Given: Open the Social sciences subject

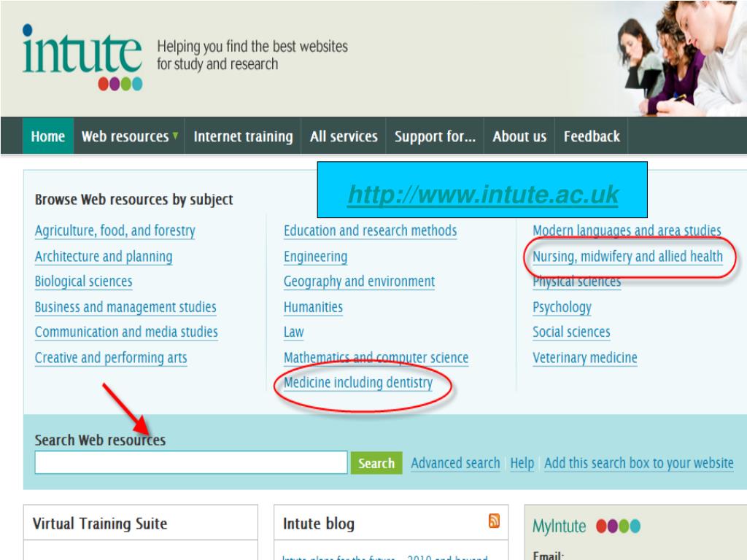Looking at the screenshot, I should (x=571, y=332).
